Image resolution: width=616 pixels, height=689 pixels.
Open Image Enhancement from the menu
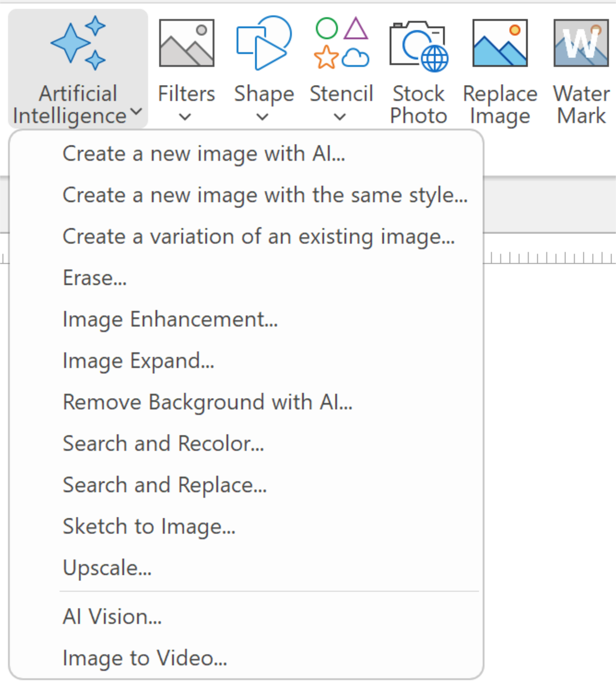(x=170, y=319)
